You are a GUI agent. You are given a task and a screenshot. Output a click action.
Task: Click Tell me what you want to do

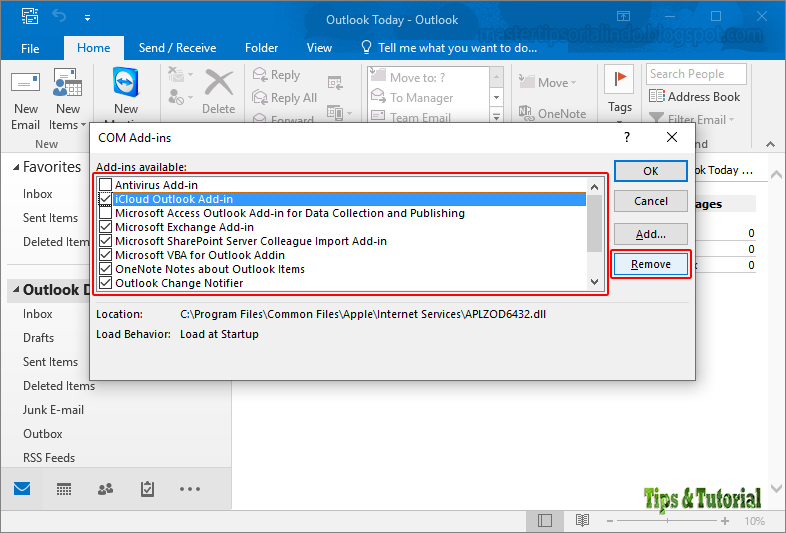click(457, 48)
